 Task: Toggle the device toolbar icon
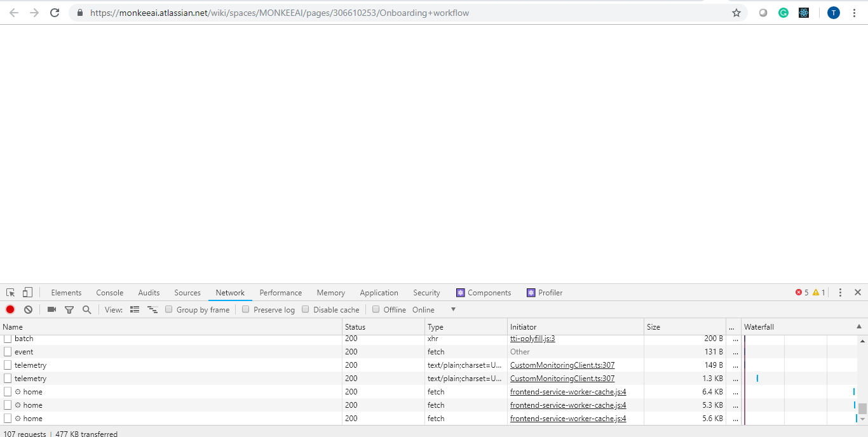(27, 292)
